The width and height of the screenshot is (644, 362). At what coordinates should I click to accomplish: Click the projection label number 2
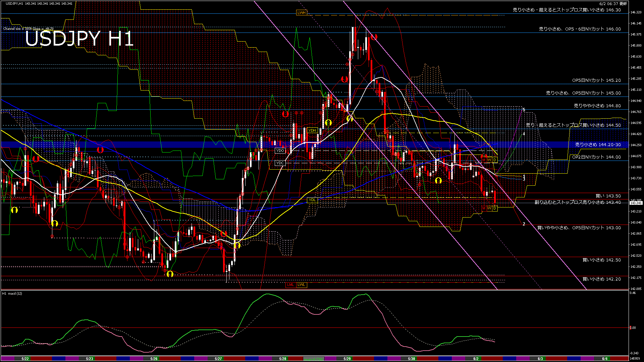(x=524, y=224)
